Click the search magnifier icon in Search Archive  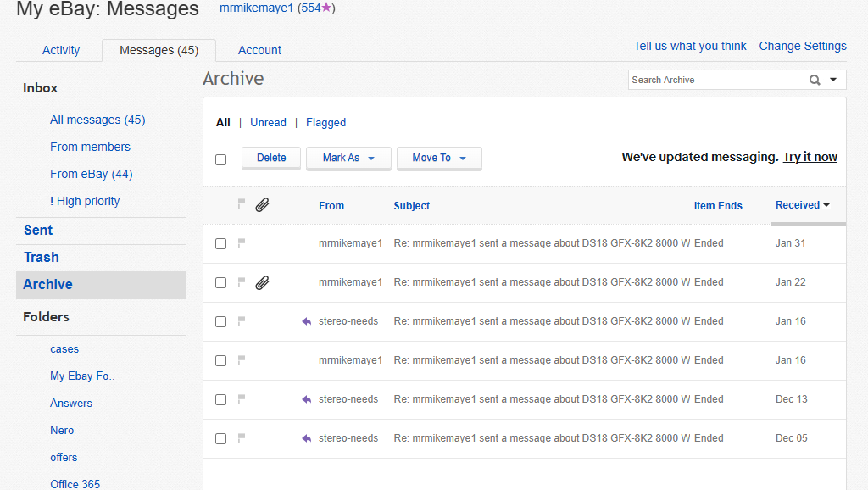[815, 80]
